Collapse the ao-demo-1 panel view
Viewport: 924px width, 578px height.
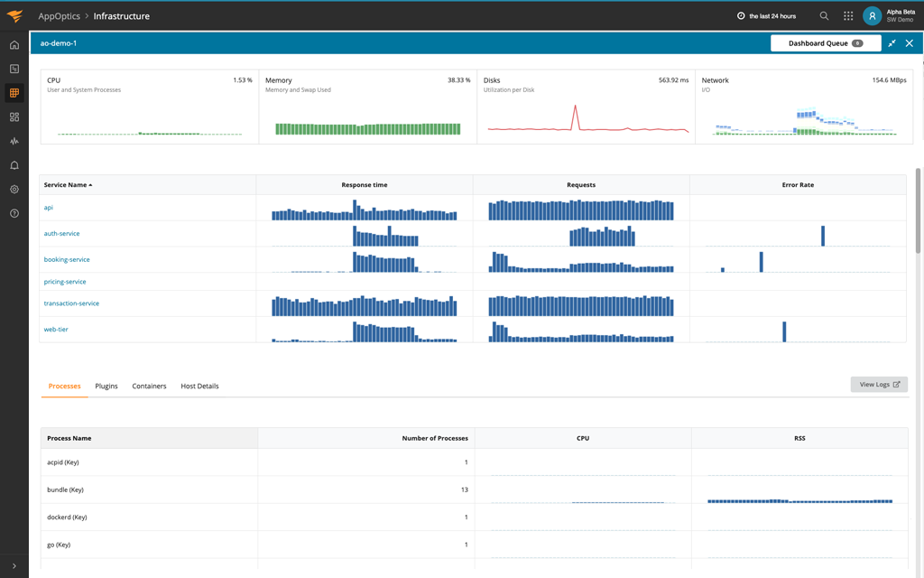pyautogui.click(x=892, y=43)
